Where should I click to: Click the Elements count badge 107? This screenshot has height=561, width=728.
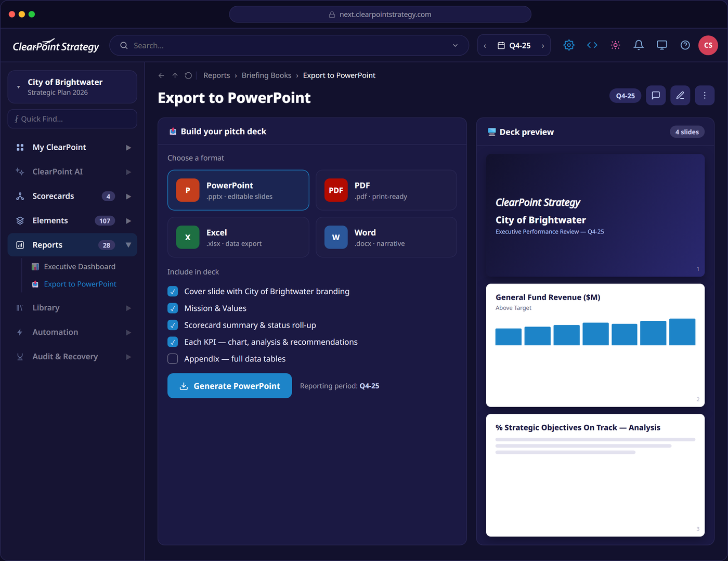(x=105, y=221)
